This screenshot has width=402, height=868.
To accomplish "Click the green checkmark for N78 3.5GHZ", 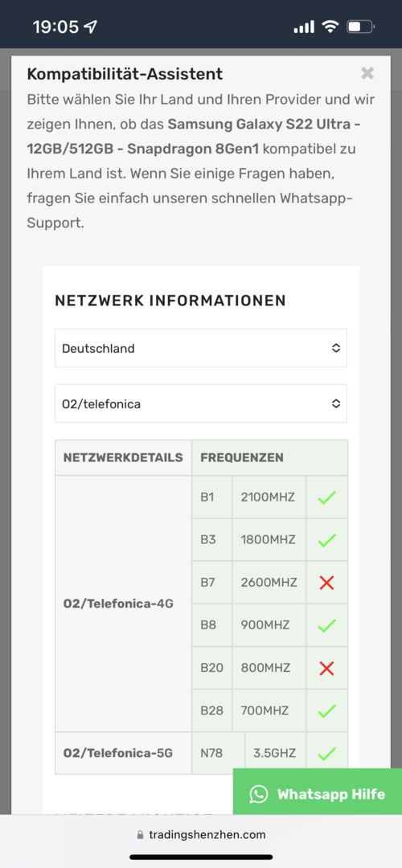I will coord(326,753).
